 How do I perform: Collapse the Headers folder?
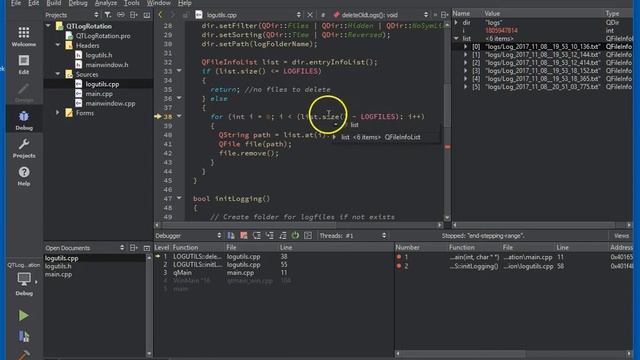pyautogui.click(x=58, y=45)
